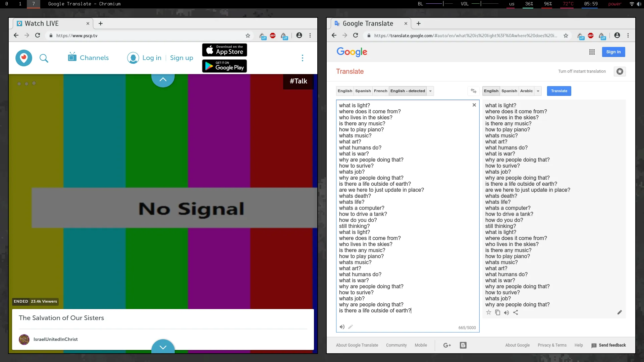
Task: Select French as source language
Action: pos(380,91)
